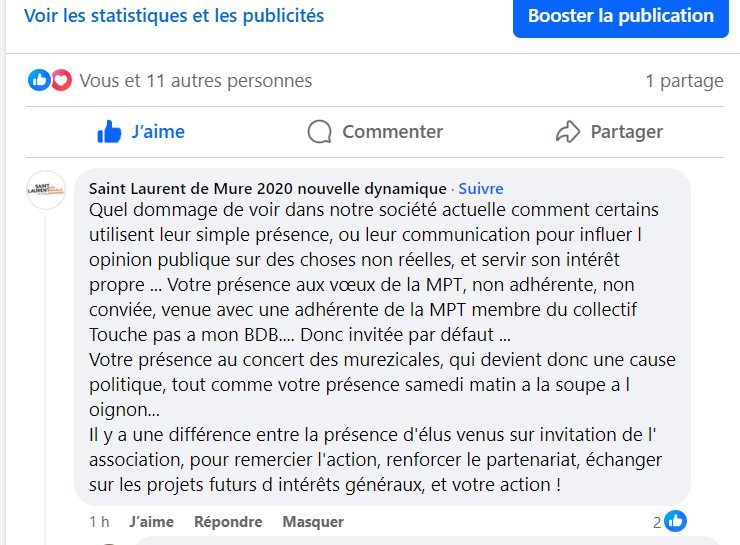Click the Commenter speech bubble icon
Screen dimensions: 740x545
(x=320, y=132)
